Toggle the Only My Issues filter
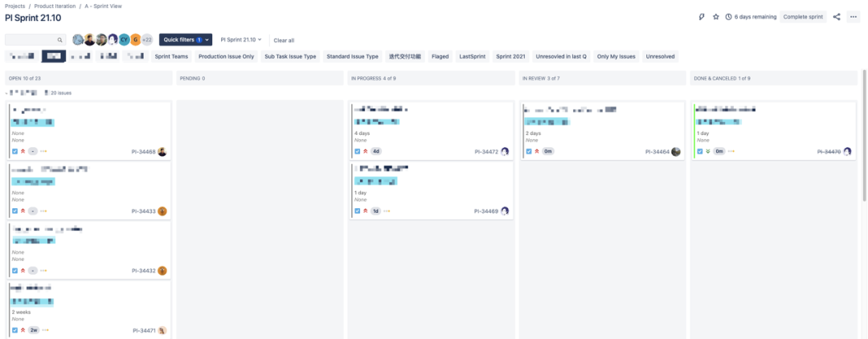This screenshot has width=868, height=339. (x=616, y=57)
